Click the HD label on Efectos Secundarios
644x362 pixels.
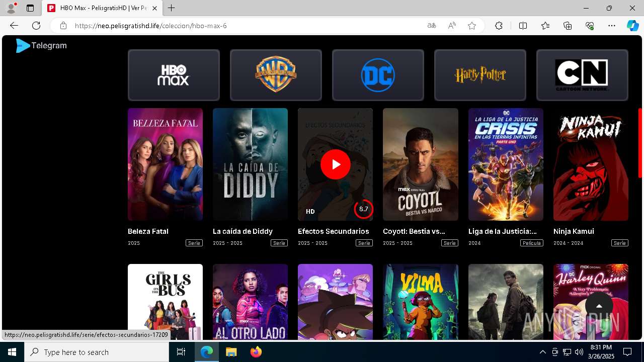pos(310,212)
